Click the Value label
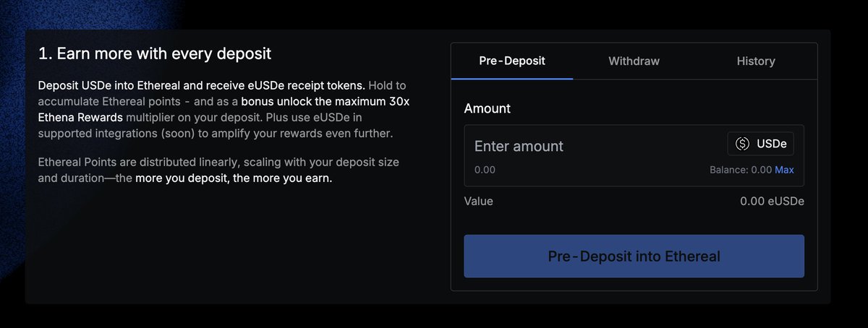The height and width of the screenshot is (328, 868). click(478, 201)
